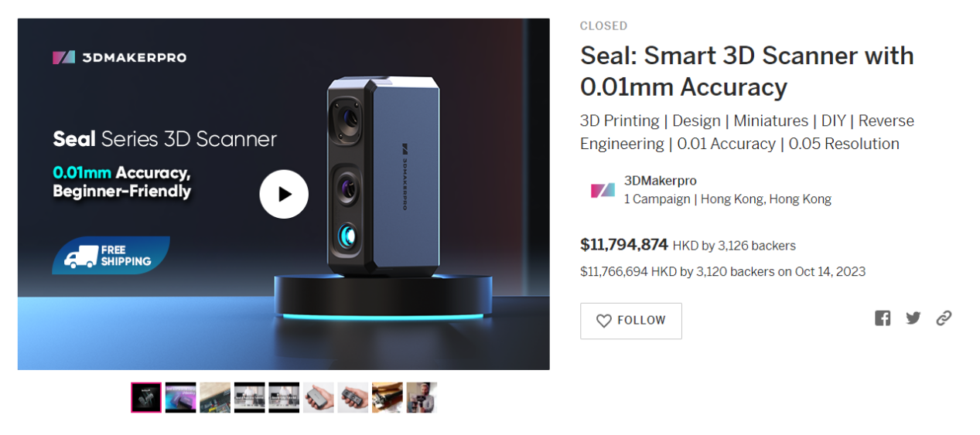The width and height of the screenshot is (980, 435).
Task: View the eighth thumbnail with brown background
Action: pyautogui.click(x=387, y=397)
